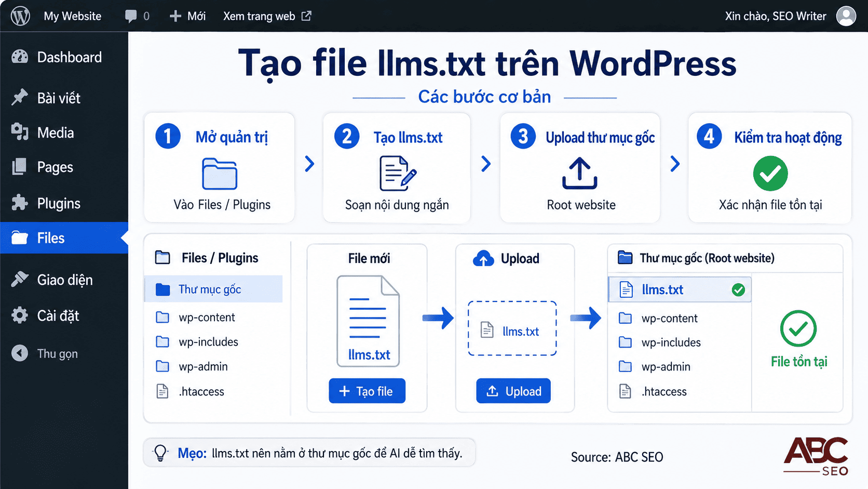The image size is (868, 489).
Task: Click the folder icon in step Mở quản trị
Action: [x=220, y=174]
